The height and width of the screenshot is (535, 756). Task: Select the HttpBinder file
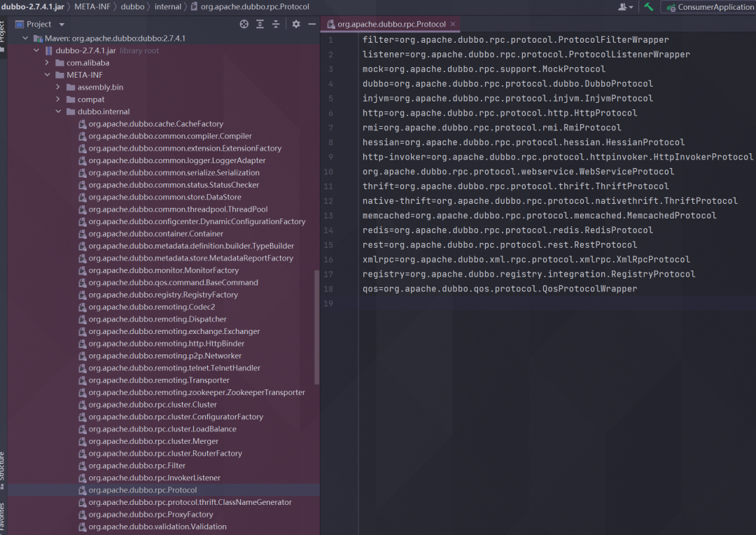(161, 344)
